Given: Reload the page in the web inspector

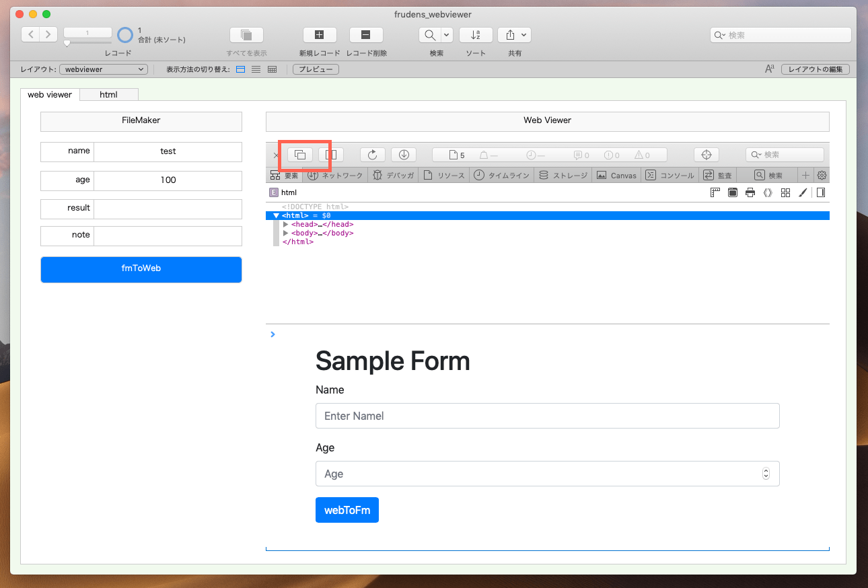Looking at the screenshot, I should [372, 154].
